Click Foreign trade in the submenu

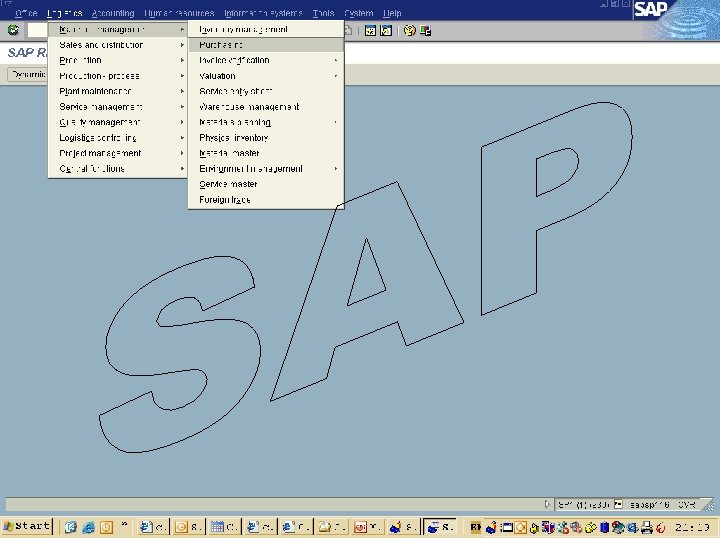(x=225, y=200)
